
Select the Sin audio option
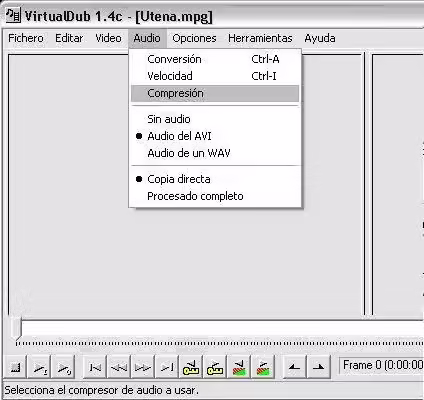pos(215,119)
